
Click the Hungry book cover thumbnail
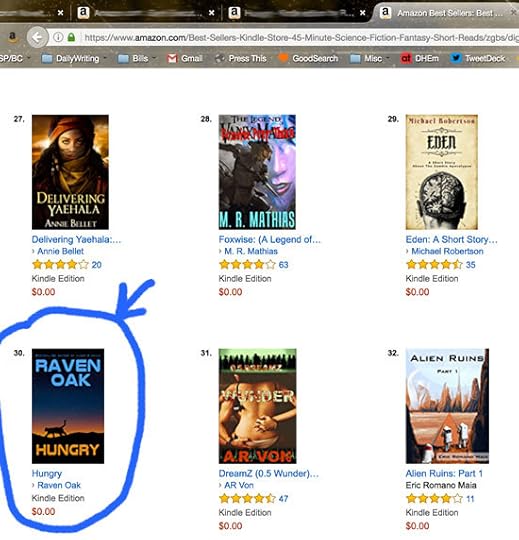click(x=68, y=406)
